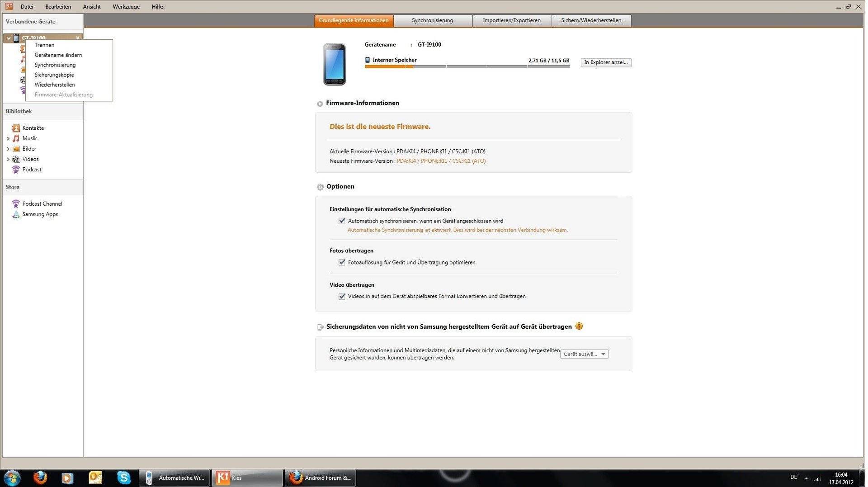Viewport: 868px width, 487px height.
Task: Expand the Videos library node
Action: coord(8,159)
